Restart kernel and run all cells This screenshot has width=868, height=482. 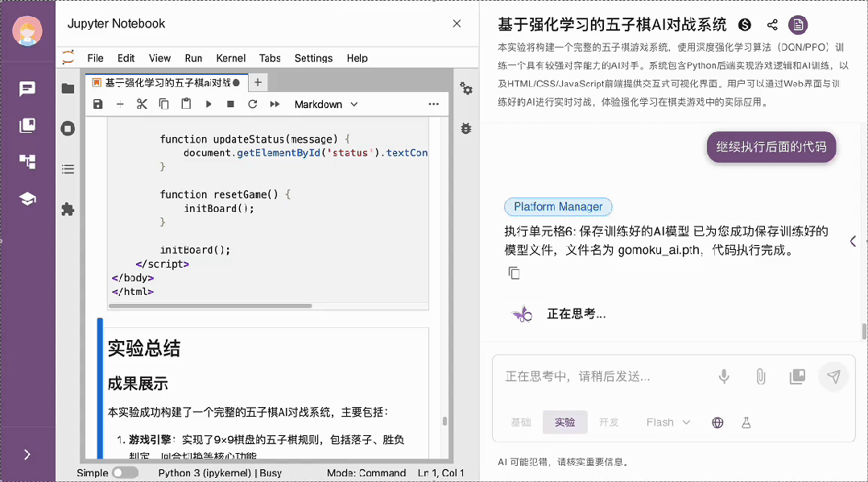(274, 104)
